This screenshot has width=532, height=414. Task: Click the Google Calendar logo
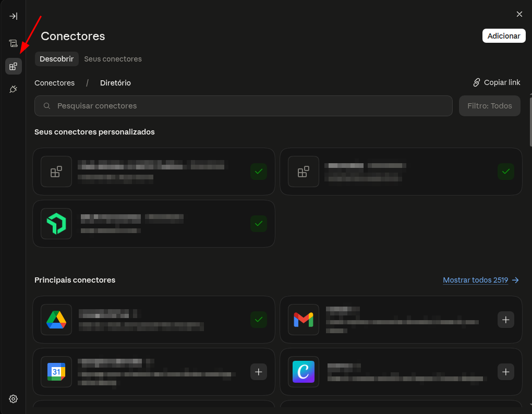pos(56,372)
